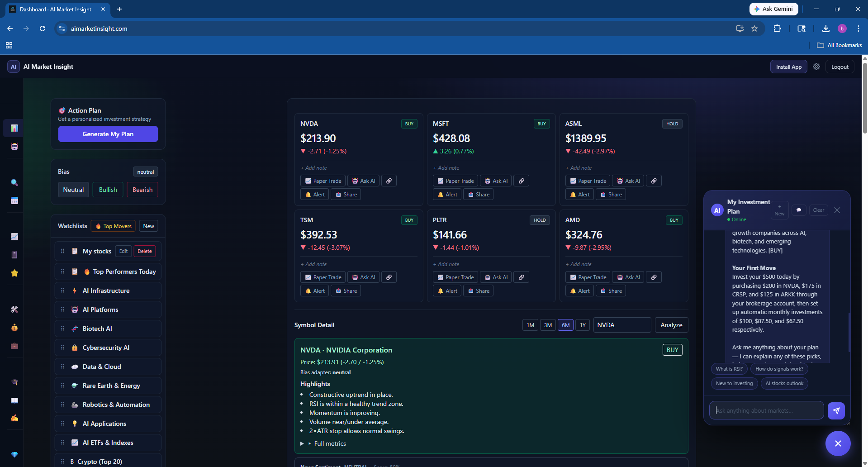The image size is (868, 467).
Task: Open the money bag sidebar icon
Action: pyautogui.click(x=14, y=328)
